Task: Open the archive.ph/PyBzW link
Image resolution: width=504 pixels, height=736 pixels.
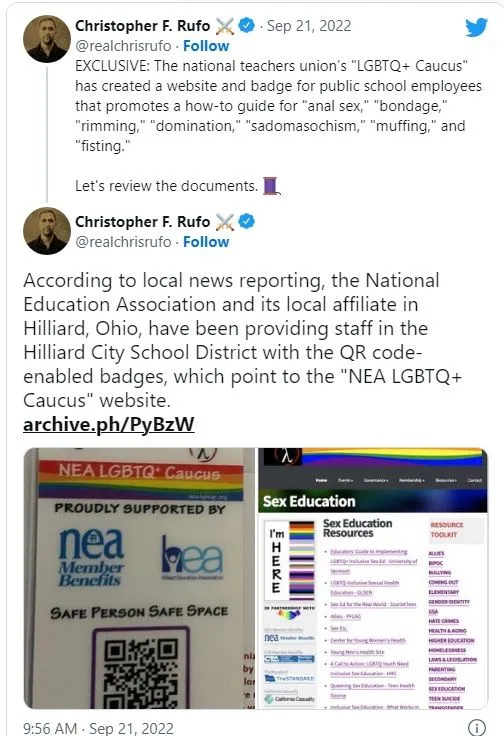Action: (x=108, y=424)
